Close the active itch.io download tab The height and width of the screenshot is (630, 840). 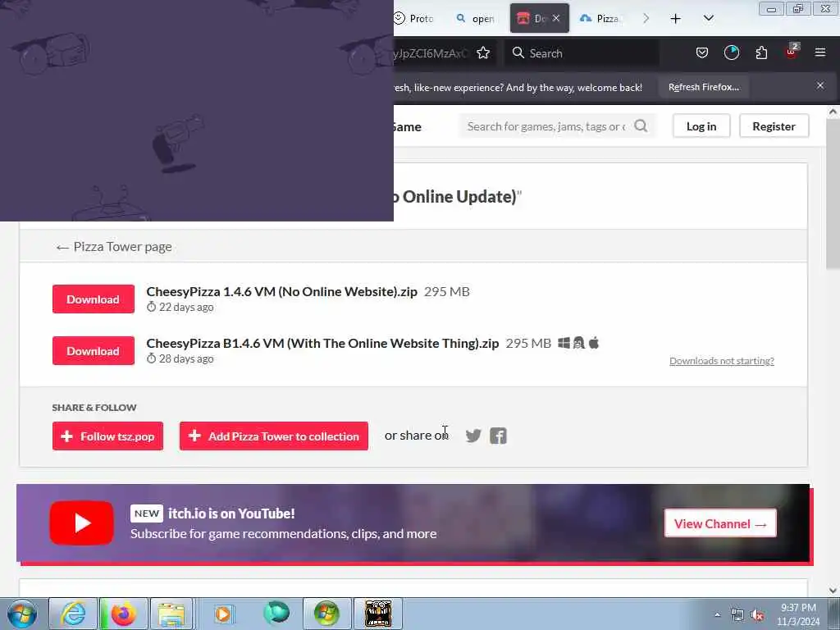point(556,18)
